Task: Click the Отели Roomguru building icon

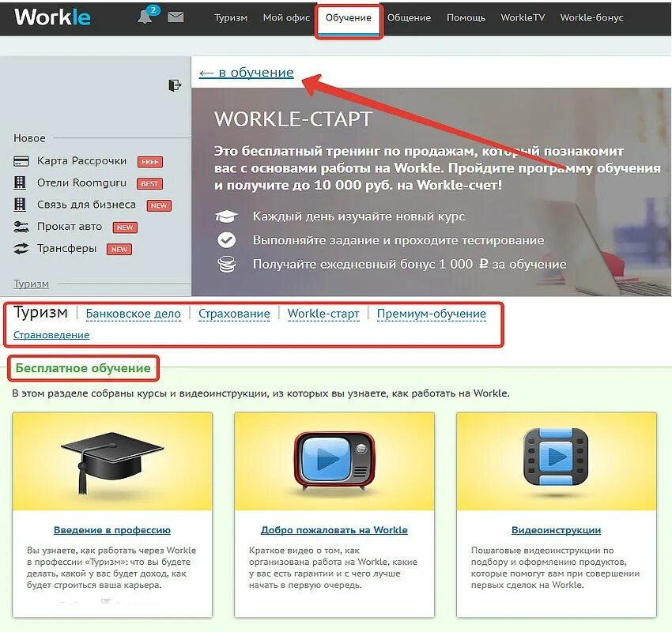Action: (x=19, y=182)
